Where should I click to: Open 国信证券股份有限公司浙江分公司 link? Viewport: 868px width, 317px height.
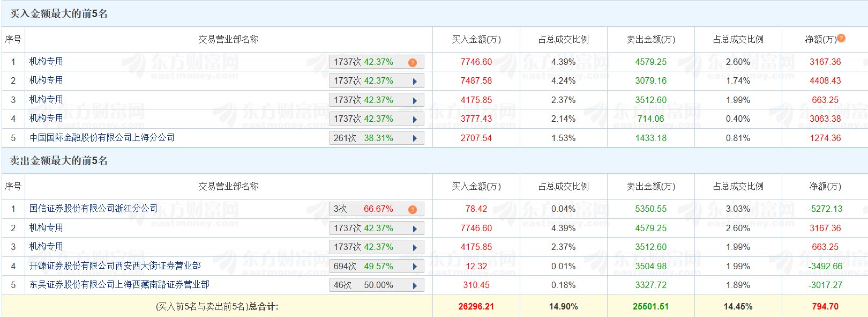[x=93, y=208]
